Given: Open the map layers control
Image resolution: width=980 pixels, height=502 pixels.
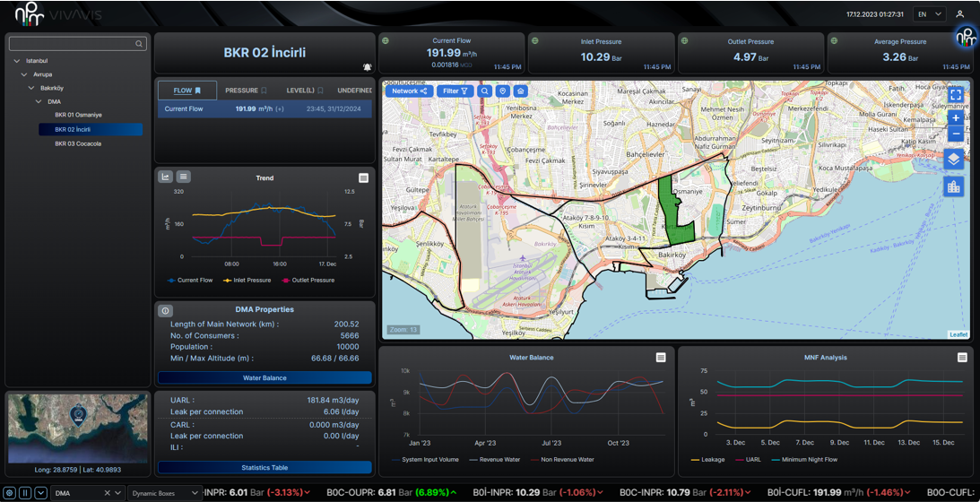Looking at the screenshot, I should tap(954, 159).
